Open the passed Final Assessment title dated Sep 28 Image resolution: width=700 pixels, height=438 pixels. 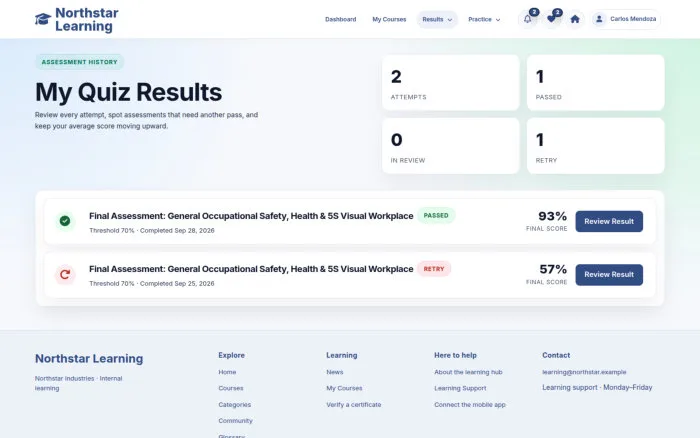(251, 216)
